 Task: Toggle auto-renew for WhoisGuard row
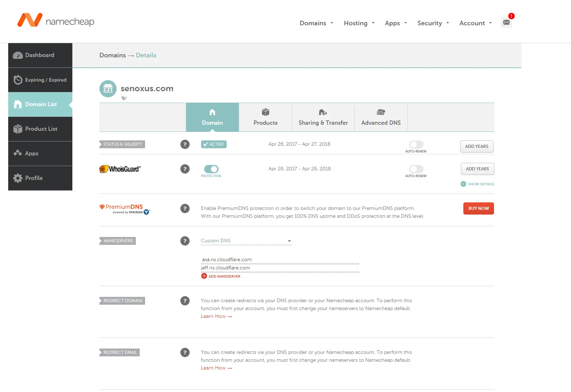pos(416,169)
